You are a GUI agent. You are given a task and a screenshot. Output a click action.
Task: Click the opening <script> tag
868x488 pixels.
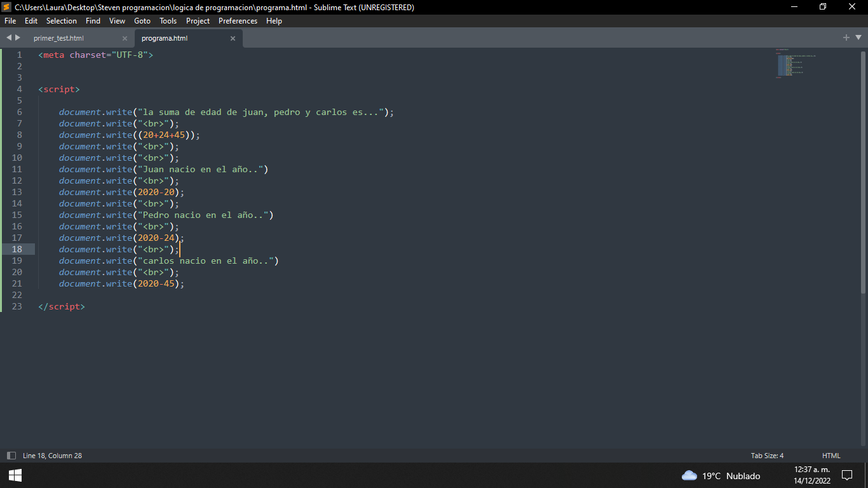tap(59, 89)
